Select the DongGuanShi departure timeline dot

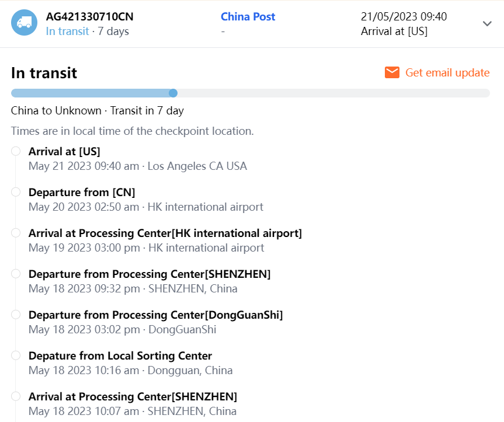coord(16,315)
